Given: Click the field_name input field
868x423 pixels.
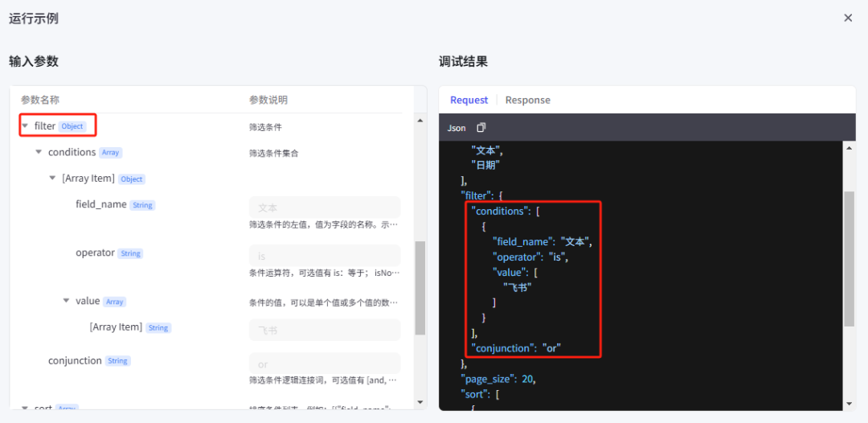Looking at the screenshot, I should (325, 207).
